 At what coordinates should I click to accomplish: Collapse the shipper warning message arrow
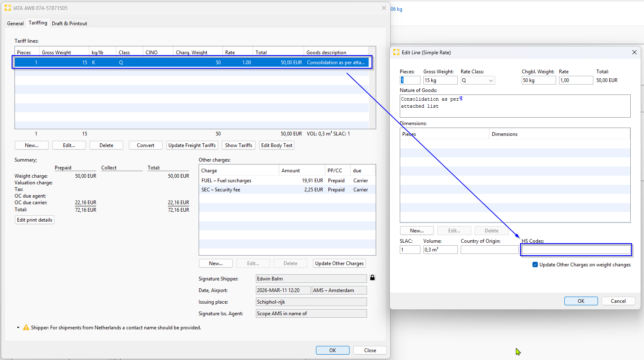[x=18, y=328]
